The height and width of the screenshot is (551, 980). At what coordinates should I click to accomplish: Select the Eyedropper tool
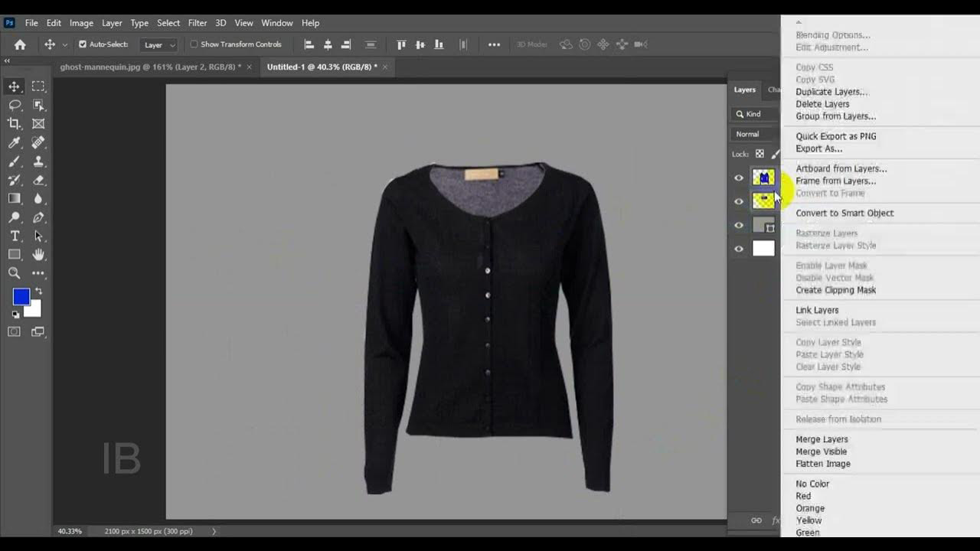[14, 142]
